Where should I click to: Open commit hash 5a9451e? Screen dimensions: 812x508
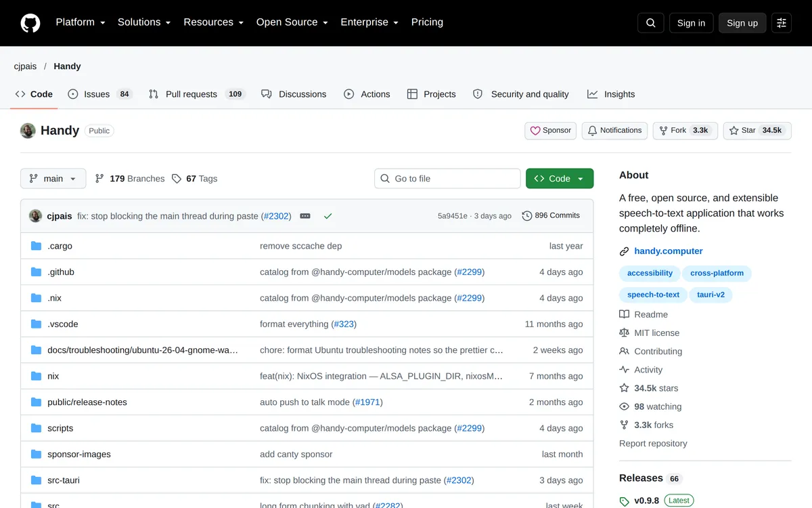(452, 216)
